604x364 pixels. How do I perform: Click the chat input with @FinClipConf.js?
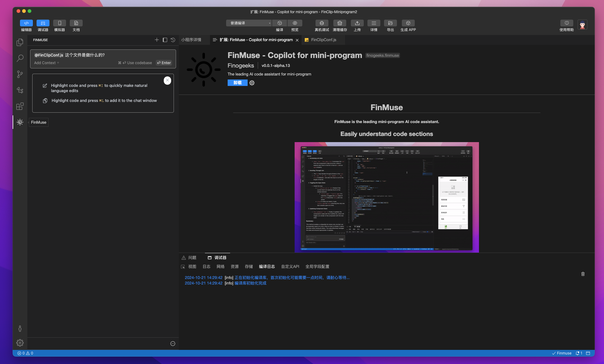tap(103, 55)
